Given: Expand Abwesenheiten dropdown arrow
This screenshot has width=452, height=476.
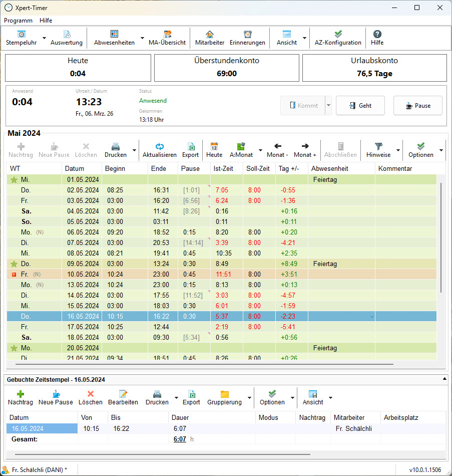Looking at the screenshot, I should (x=142, y=38).
